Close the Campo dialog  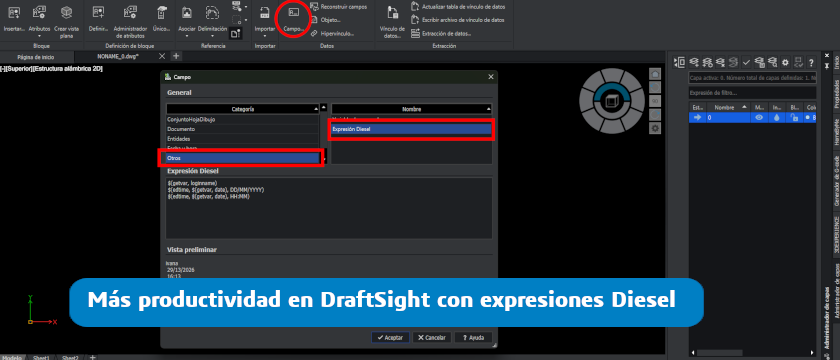coord(491,77)
